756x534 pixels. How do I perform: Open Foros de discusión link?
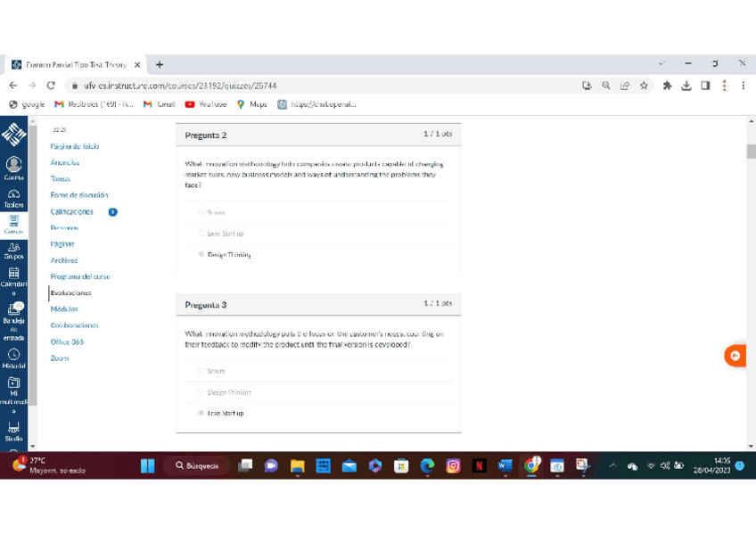point(79,195)
